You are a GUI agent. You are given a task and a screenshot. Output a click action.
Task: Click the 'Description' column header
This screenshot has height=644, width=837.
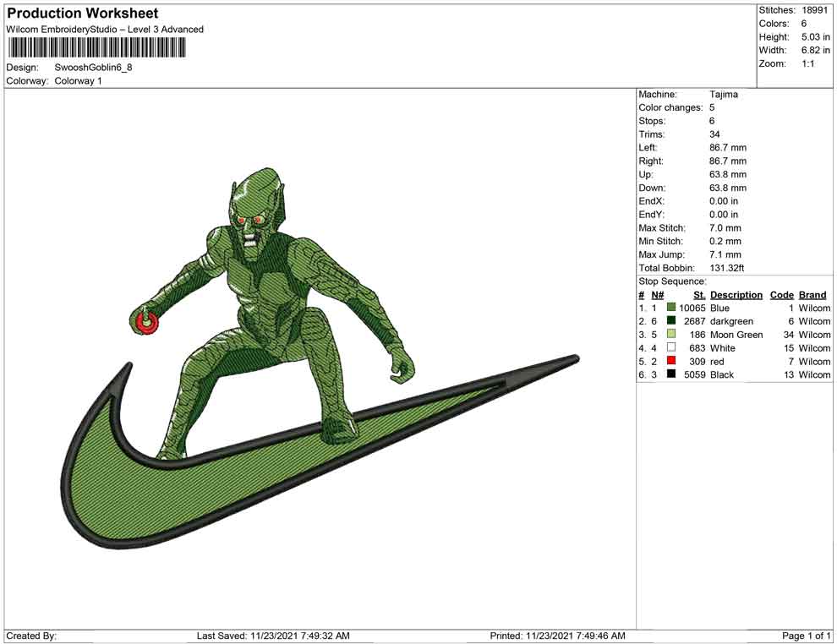pyautogui.click(x=736, y=295)
